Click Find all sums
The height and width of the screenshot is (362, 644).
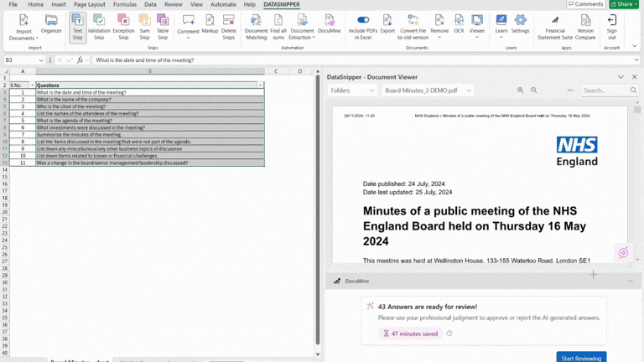[278, 27]
